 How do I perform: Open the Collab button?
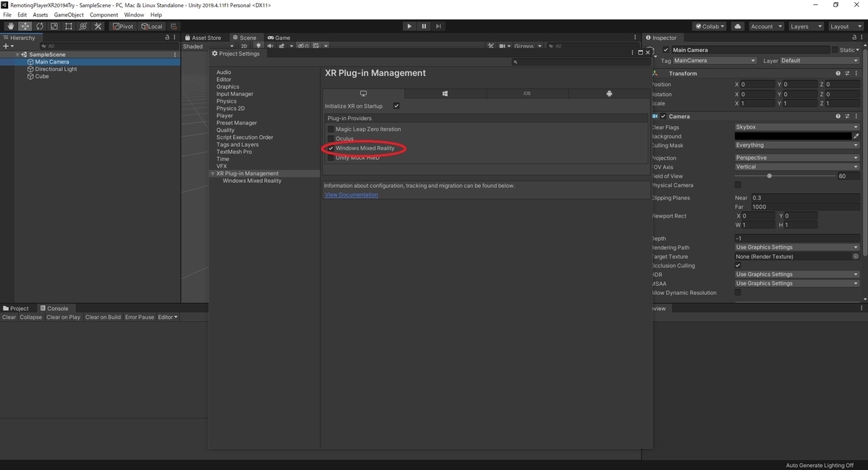click(710, 26)
